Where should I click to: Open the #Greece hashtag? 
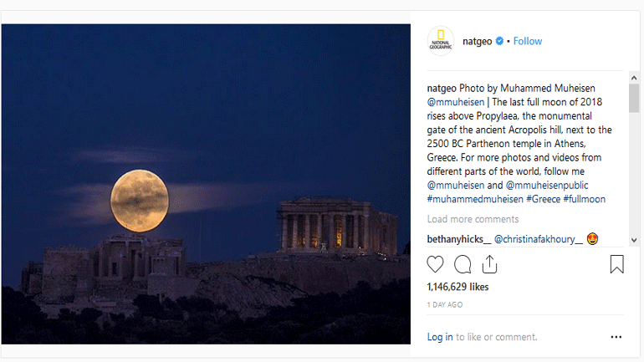point(544,199)
